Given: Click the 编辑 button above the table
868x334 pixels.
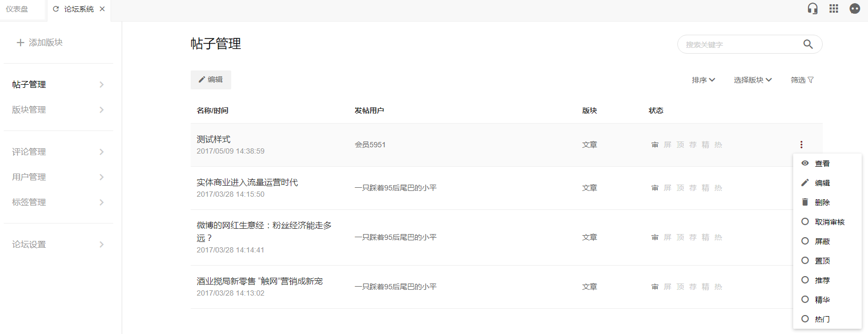Looking at the screenshot, I should point(211,80).
